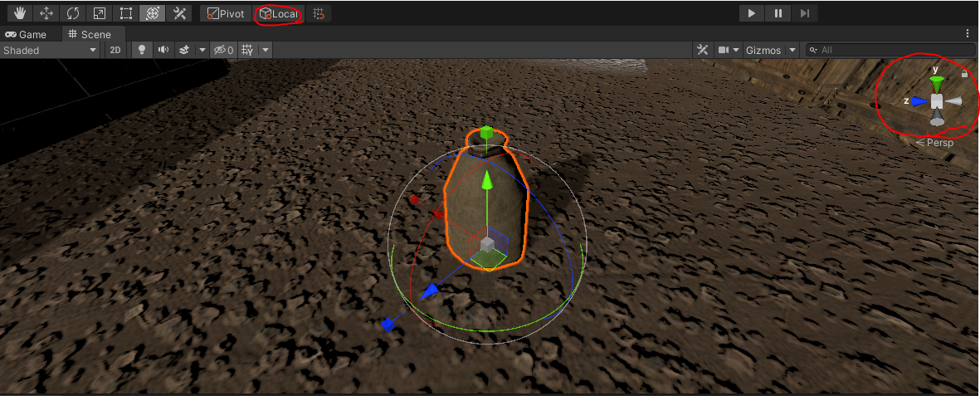Image resolution: width=980 pixels, height=396 pixels.
Task: Open the scene camera settings dropdown
Action: click(729, 51)
